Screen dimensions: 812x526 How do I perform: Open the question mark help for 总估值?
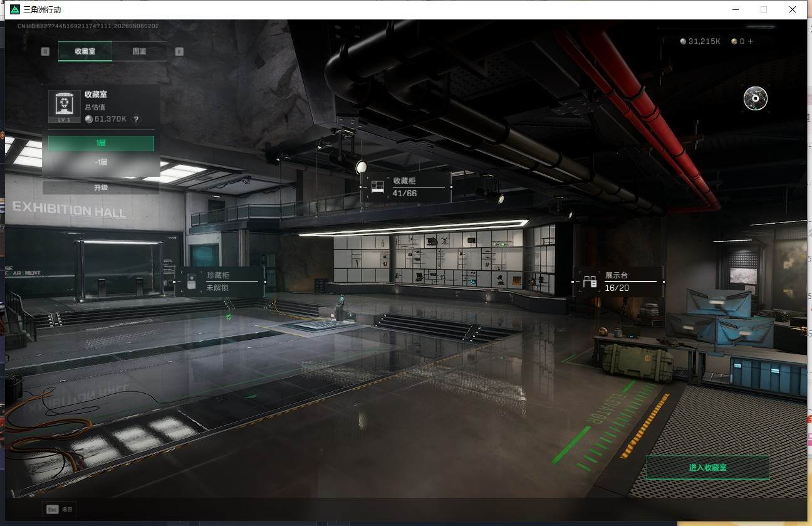(136, 119)
